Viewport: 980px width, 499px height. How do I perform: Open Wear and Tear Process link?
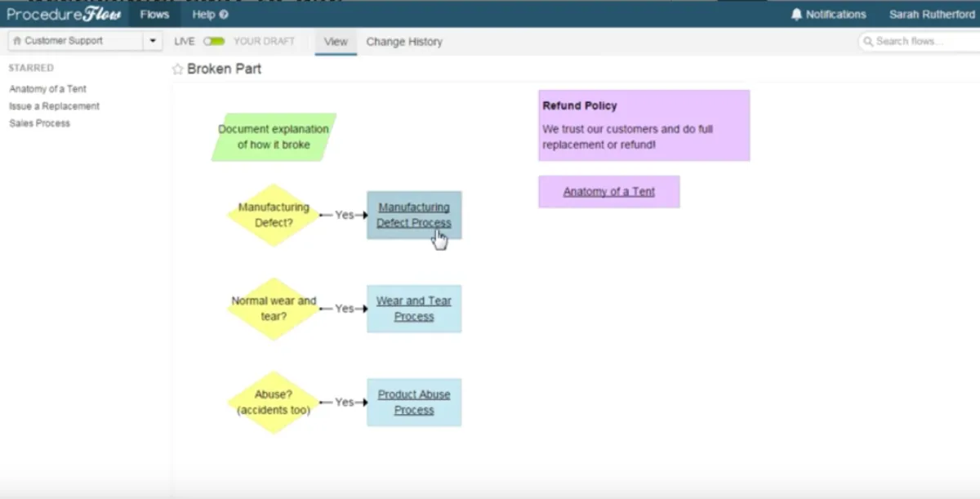tap(414, 309)
